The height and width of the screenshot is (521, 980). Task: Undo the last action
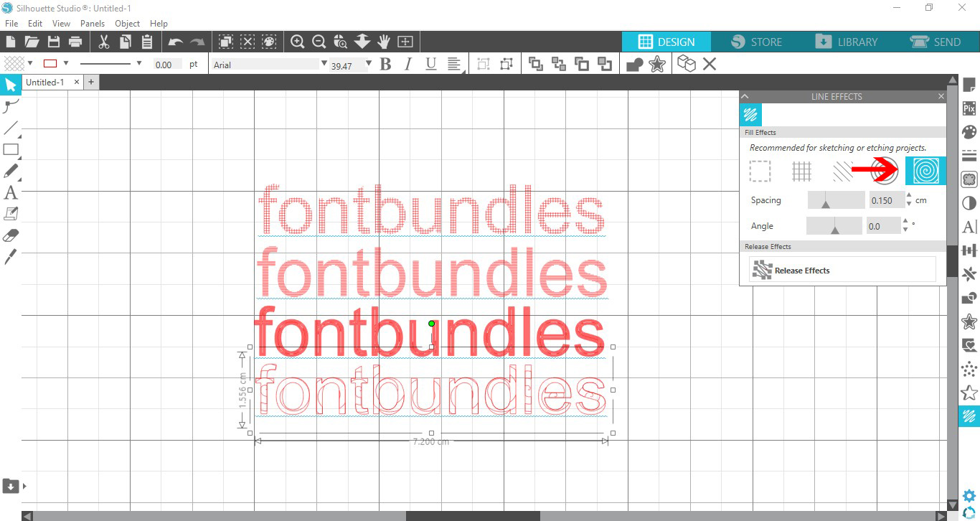[175, 42]
